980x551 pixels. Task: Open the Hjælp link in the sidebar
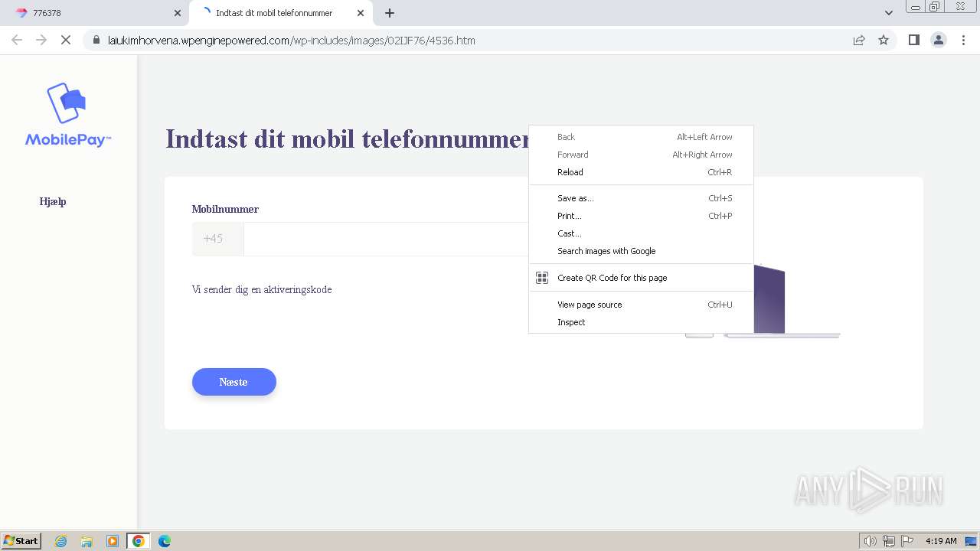click(x=53, y=202)
